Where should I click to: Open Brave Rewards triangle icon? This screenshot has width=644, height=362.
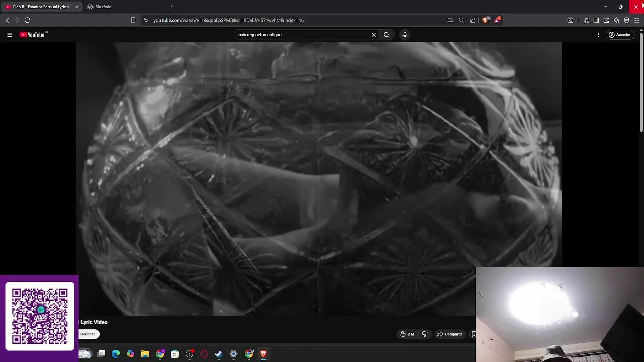(497, 20)
